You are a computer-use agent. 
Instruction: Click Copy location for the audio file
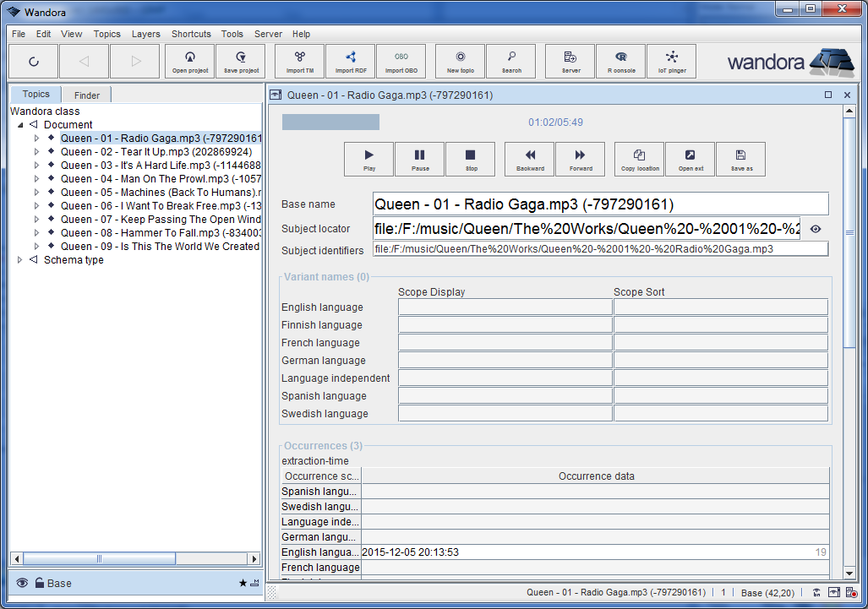tap(638, 159)
